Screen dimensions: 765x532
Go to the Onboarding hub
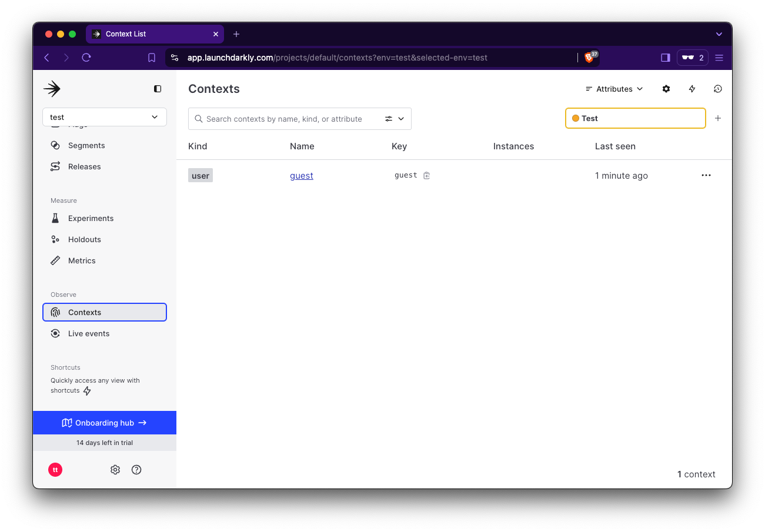pyautogui.click(x=105, y=422)
